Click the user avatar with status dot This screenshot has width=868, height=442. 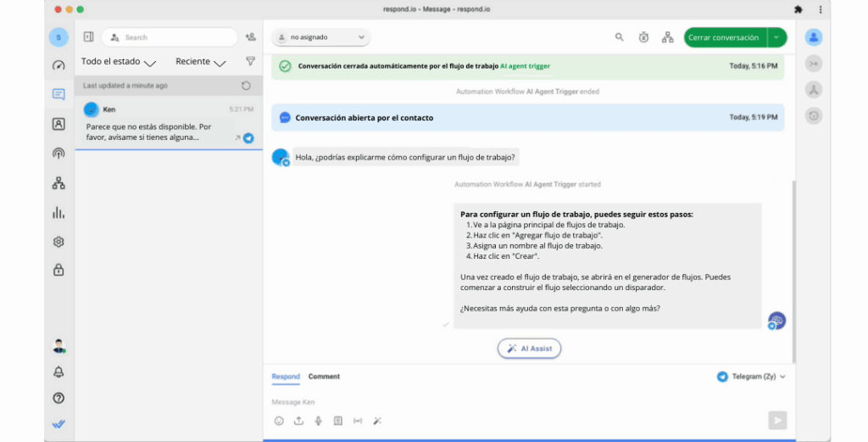(x=58, y=345)
